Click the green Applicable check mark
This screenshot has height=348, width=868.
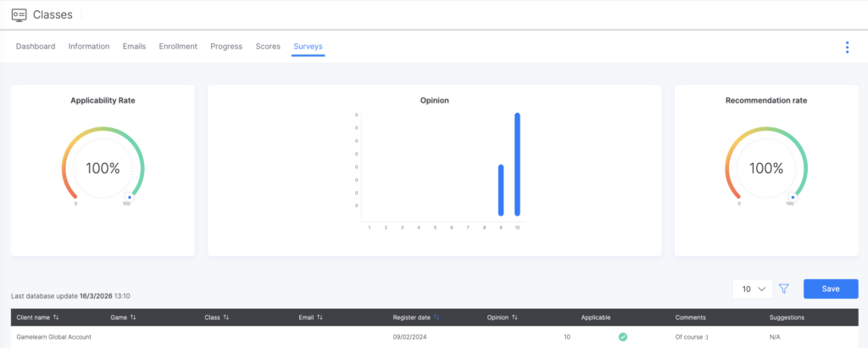622,337
